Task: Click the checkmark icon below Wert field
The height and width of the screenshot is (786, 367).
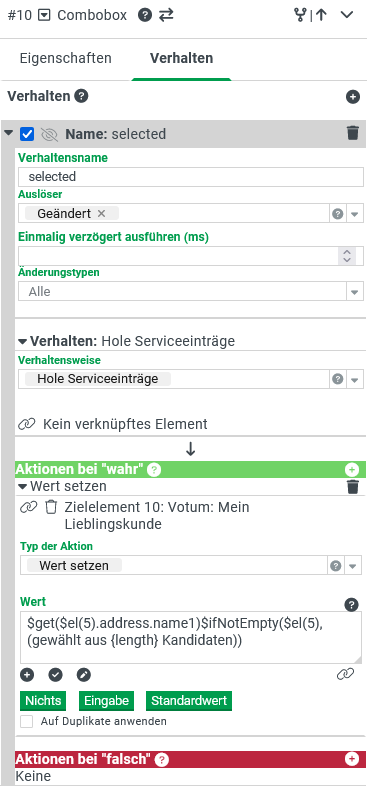Action: pos(55,675)
